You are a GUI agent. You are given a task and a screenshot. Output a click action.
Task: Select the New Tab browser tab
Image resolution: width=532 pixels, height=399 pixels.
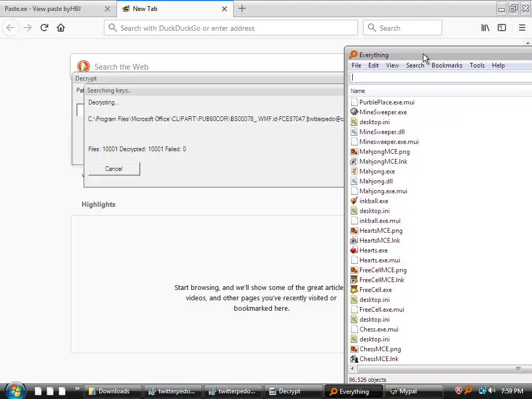click(175, 9)
